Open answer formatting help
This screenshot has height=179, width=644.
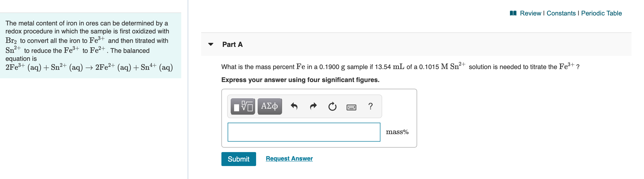coord(370,106)
